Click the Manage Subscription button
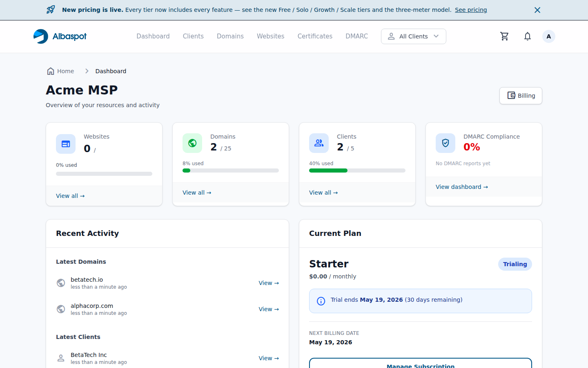 pos(421,363)
